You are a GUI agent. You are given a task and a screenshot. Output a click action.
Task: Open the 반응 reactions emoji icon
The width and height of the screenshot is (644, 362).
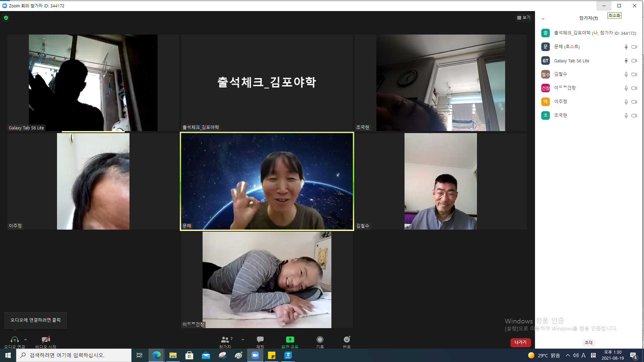pos(347,340)
